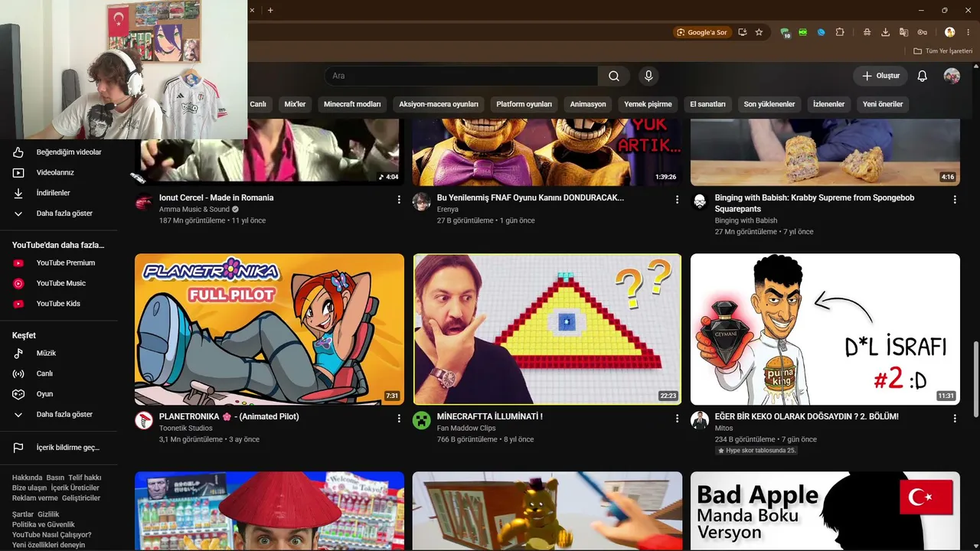Bookmark this page with the star icon
Screen dimensions: 980x551
pyautogui.click(x=759, y=32)
